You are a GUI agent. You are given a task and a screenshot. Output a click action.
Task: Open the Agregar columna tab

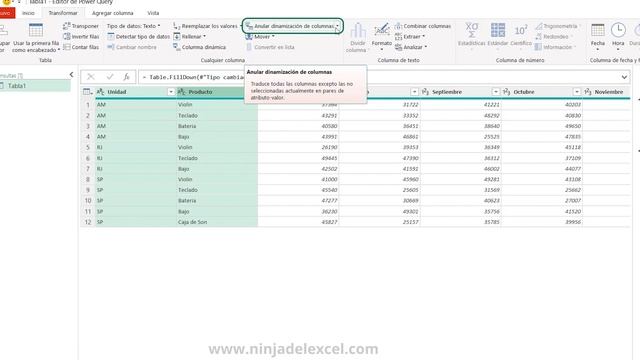(x=113, y=13)
